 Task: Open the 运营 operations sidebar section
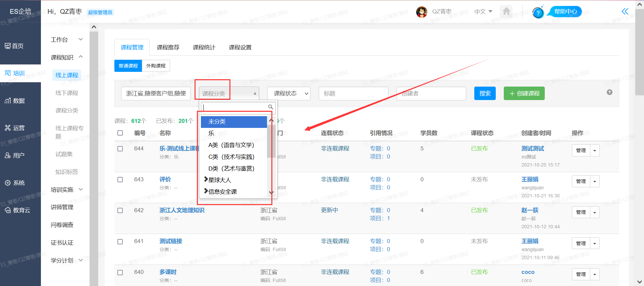tap(15, 128)
